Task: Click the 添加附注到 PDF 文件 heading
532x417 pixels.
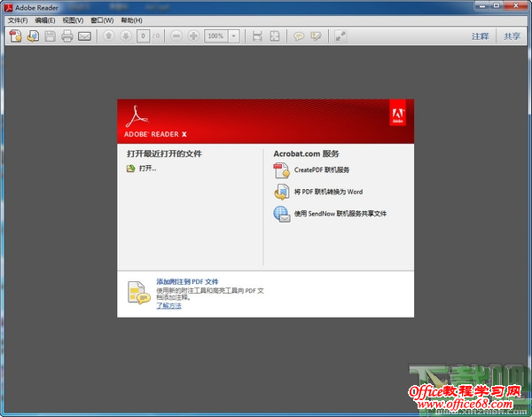Action: (187, 282)
